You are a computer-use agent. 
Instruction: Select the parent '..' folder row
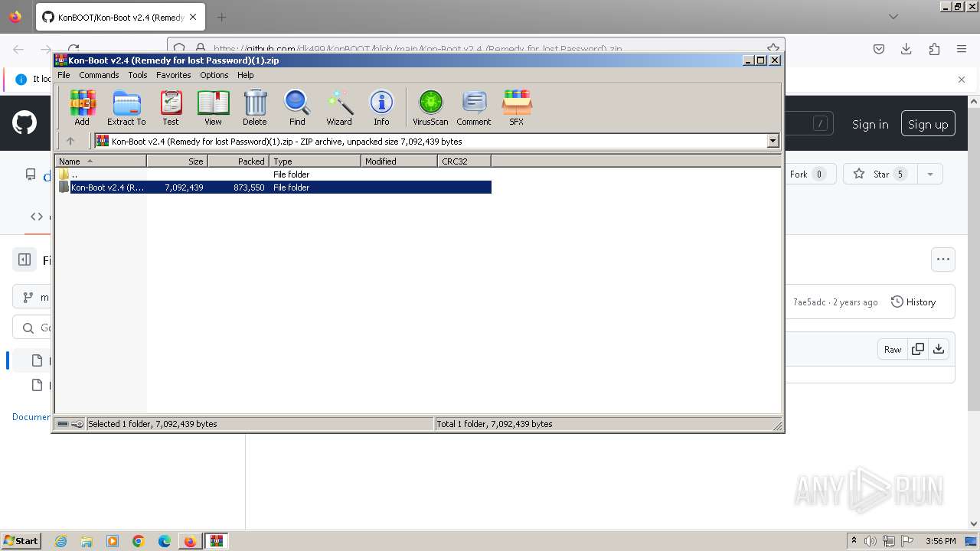(273, 174)
